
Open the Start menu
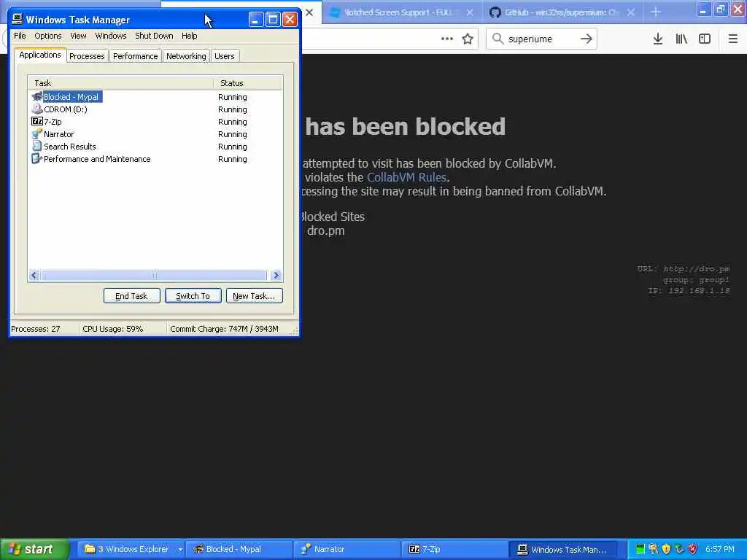click(35, 549)
